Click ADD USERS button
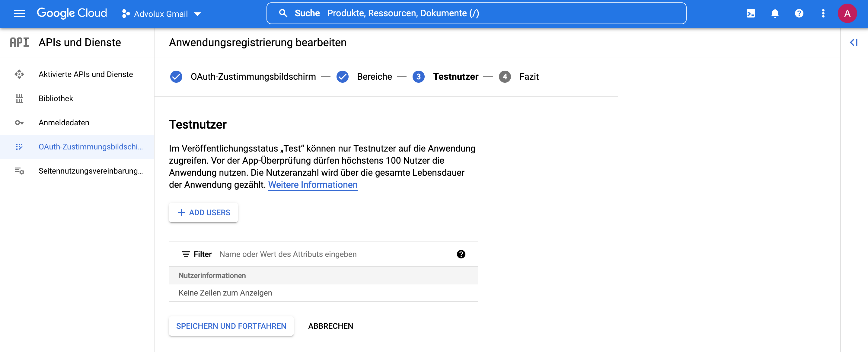The width and height of the screenshot is (868, 352). 203,213
